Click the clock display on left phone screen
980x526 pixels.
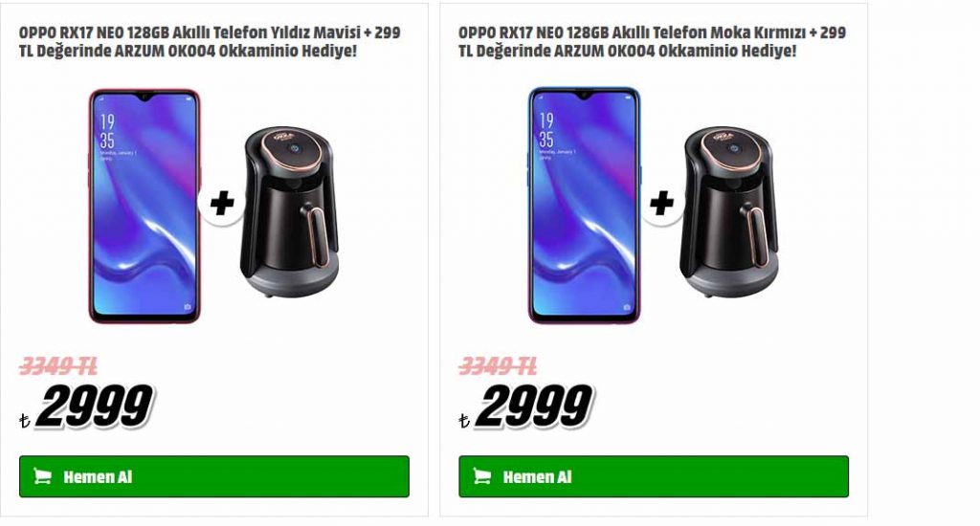[x=107, y=131]
